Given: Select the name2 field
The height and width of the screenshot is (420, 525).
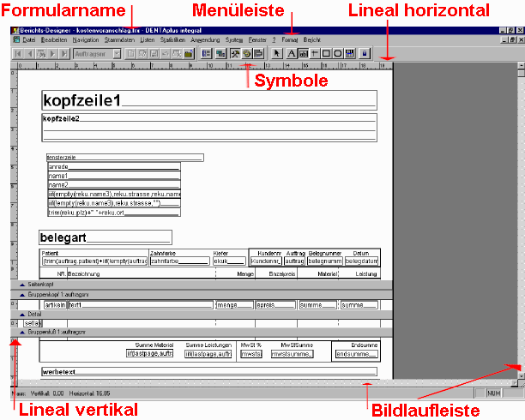Looking at the screenshot, I should 114,185.
